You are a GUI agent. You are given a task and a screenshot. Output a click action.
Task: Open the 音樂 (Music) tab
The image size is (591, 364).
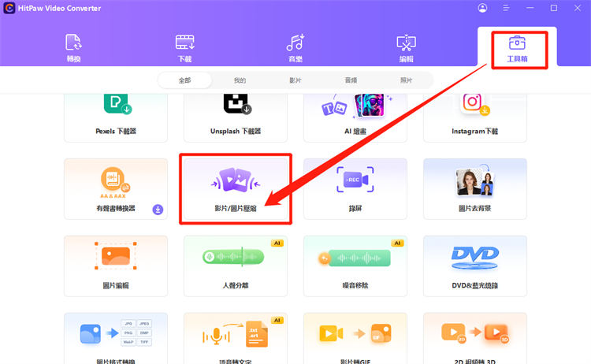(x=295, y=48)
